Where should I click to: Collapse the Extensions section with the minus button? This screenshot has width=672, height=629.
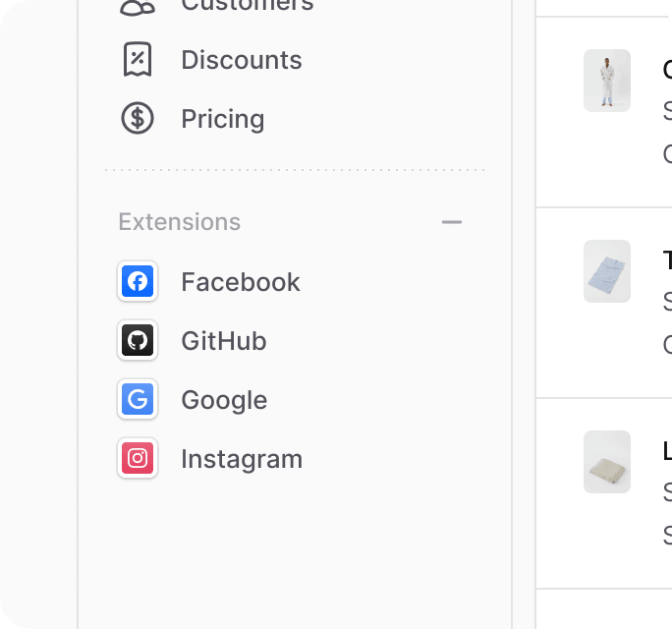[x=452, y=222]
